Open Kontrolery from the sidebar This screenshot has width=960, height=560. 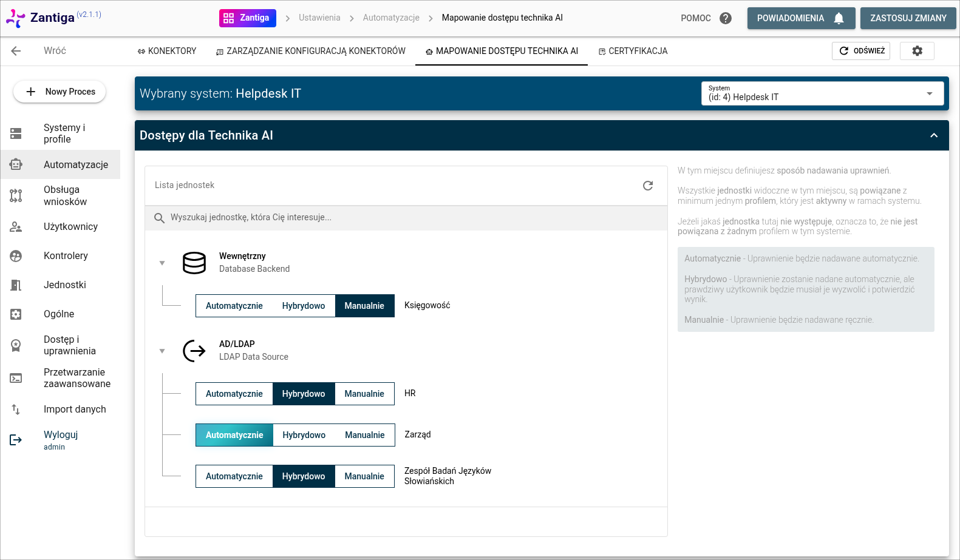66,256
